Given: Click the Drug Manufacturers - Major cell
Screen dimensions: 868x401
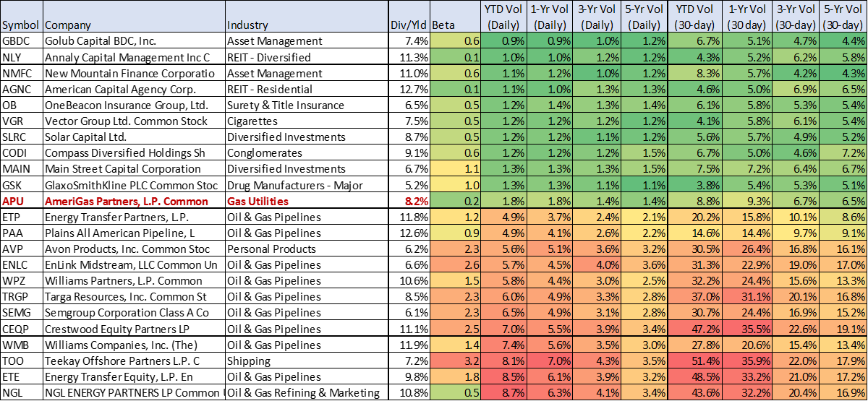Looking at the screenshot, I should click(307, 185).
